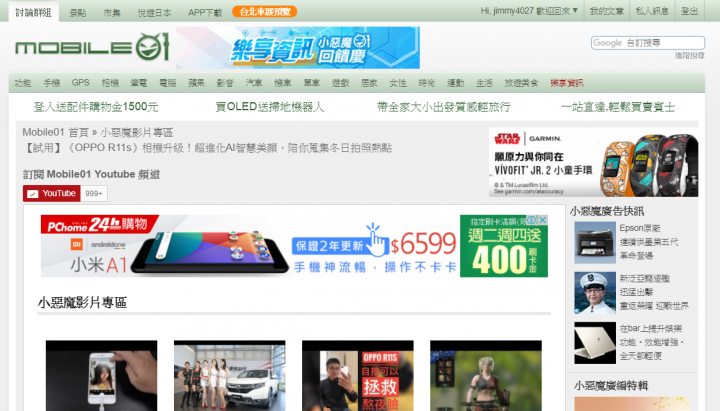This screenshot has height=411, width=720.
Task: Click the Garmin Star Wars vivofit ad
Action: pos(593,163)
